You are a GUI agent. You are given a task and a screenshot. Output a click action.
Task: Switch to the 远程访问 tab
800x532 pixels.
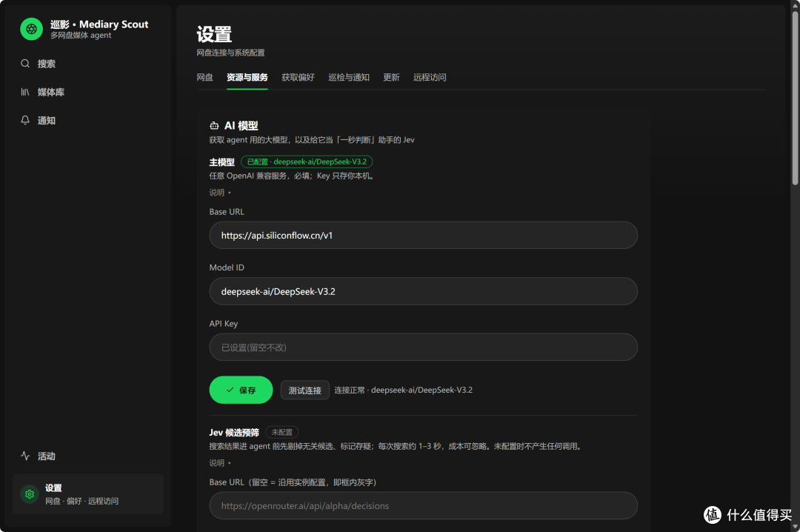(430, 77)
